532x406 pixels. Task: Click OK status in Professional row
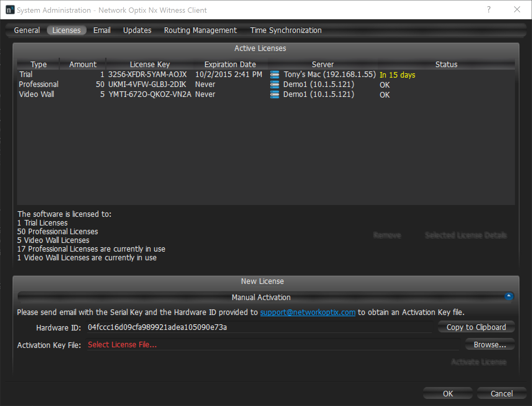pos(385,85)
